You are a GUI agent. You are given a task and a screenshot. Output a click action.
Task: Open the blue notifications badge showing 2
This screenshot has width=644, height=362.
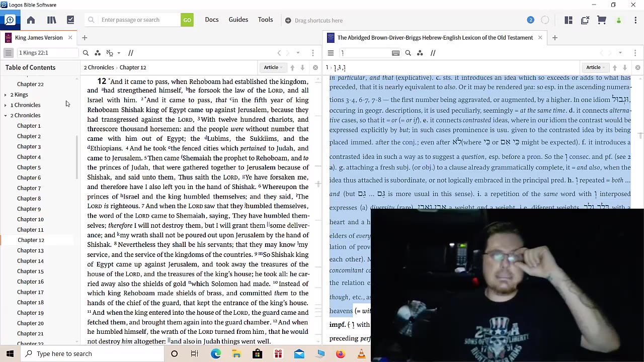530,20
